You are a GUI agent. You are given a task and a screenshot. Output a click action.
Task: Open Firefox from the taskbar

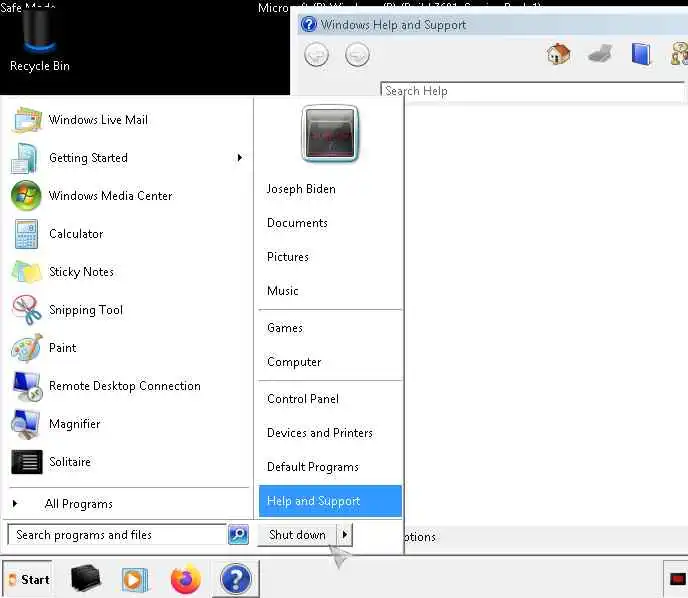[186, 579]
